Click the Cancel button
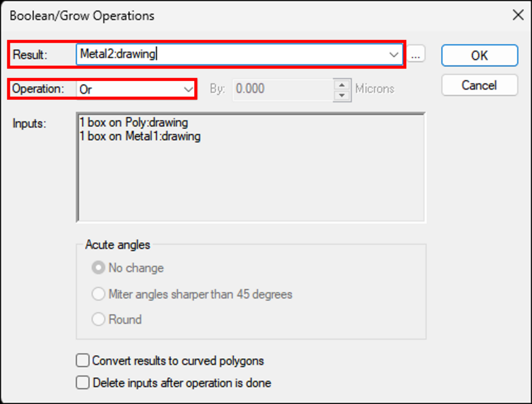 tap(480, 85)
